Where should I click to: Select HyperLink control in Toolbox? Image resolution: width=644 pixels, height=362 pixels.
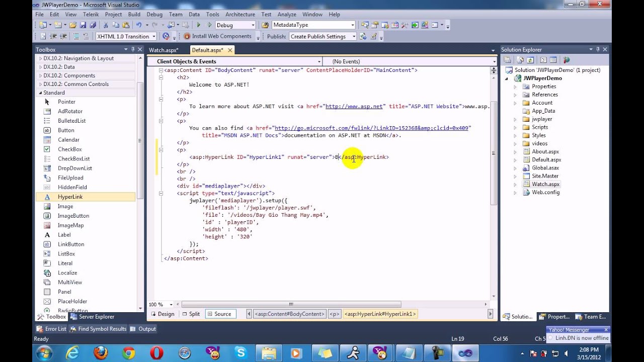[86, 197]
